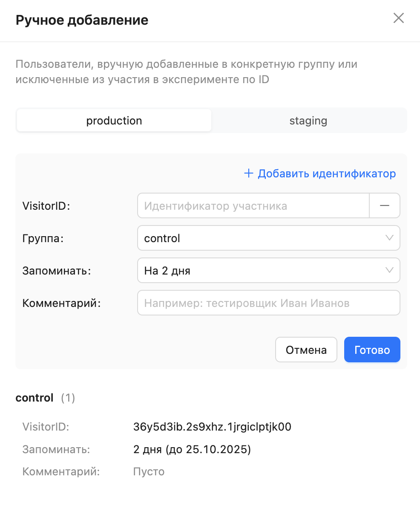Open the Запоминать dropdown showing На 2 дня
The image size is (420, 509).
click(x=268, y=270)
